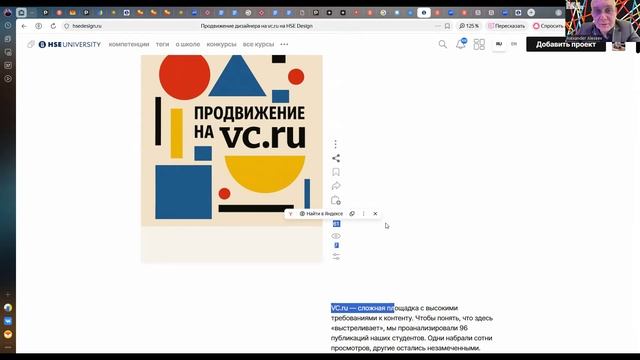The width and height of the screenshot is (640, 360).
Task: Open the все курсы menu item
Action: pos(258,44)
